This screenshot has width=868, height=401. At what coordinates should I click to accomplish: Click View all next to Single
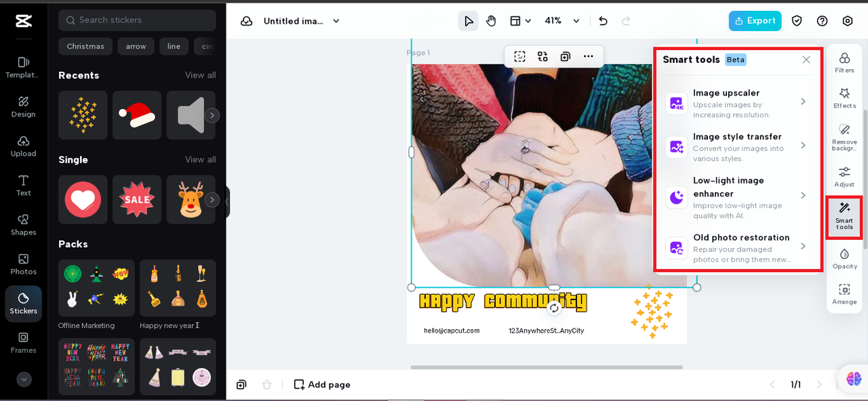[201, 160]
